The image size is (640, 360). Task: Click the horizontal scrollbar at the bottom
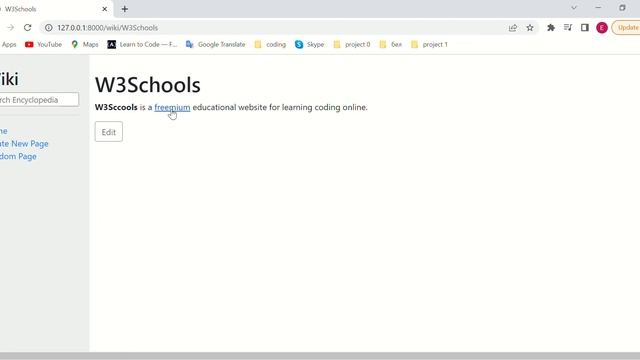pos(320,356)
